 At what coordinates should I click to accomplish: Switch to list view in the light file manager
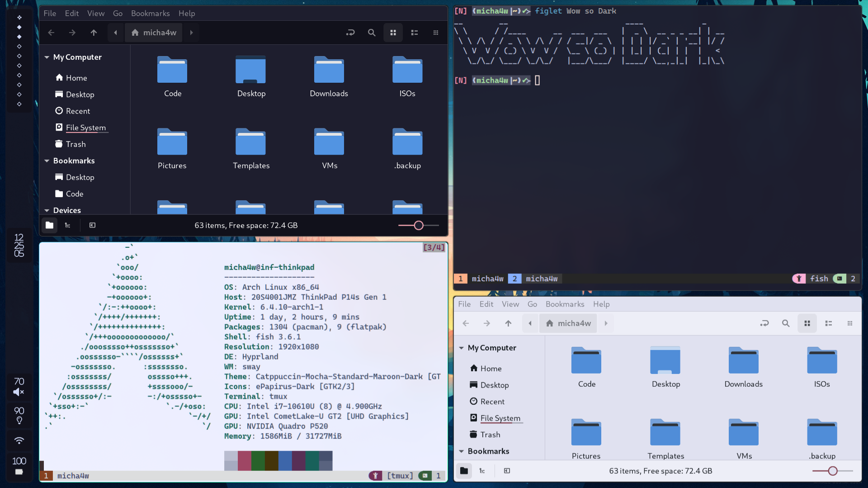coord(828,323)
